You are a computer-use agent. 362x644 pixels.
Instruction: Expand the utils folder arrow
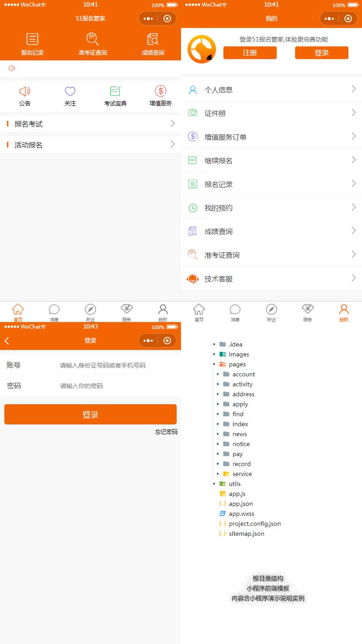[x=214, y=484]
